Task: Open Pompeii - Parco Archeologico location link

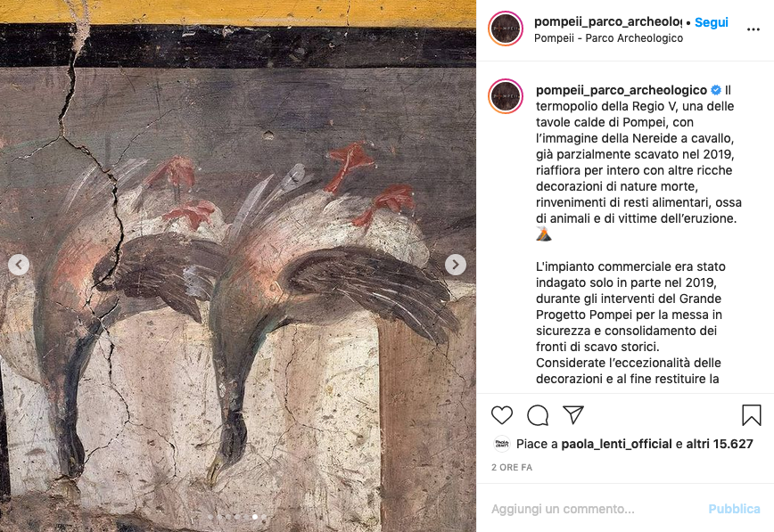Action: [608, 38]
